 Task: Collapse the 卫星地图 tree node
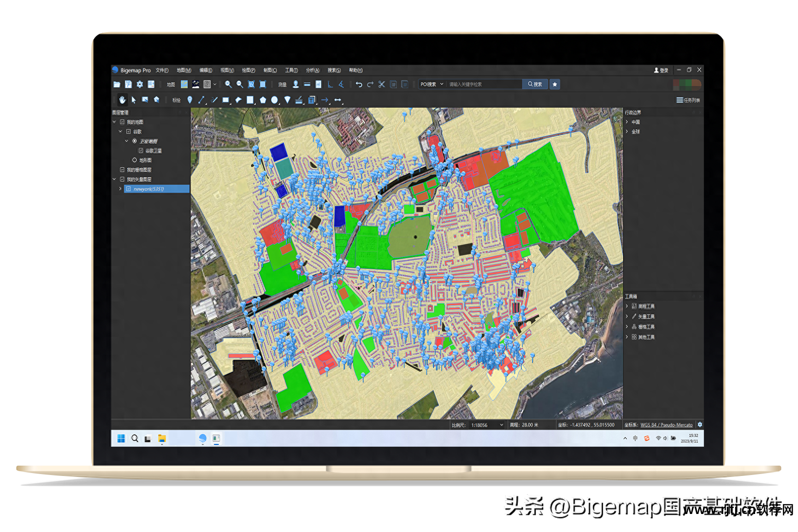point(127,141)
